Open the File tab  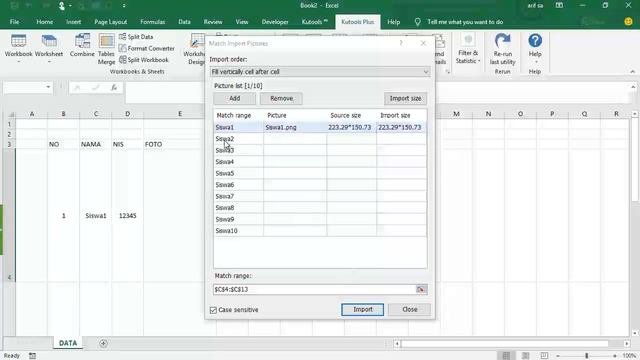tap(14, 22)
